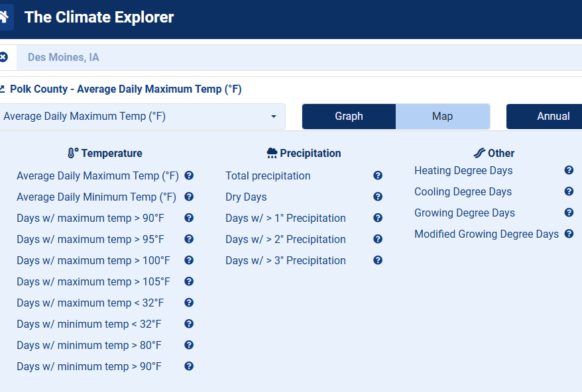
Task: Open the Average Daily Maximum Temp dropdown
Action: coord(141,117)
